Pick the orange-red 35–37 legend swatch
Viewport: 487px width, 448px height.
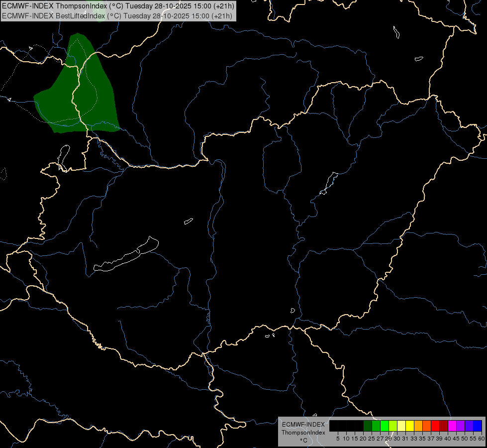[427, 426]
